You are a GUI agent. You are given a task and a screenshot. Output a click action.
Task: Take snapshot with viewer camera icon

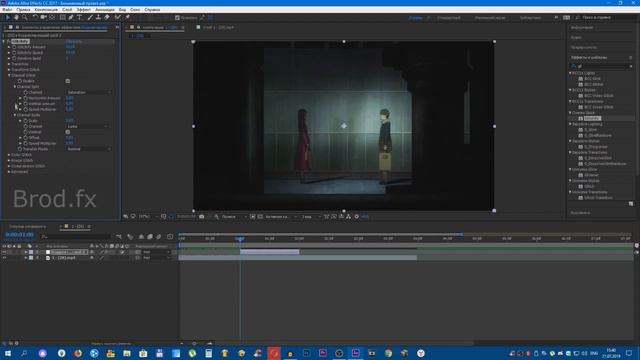[202, 217]
